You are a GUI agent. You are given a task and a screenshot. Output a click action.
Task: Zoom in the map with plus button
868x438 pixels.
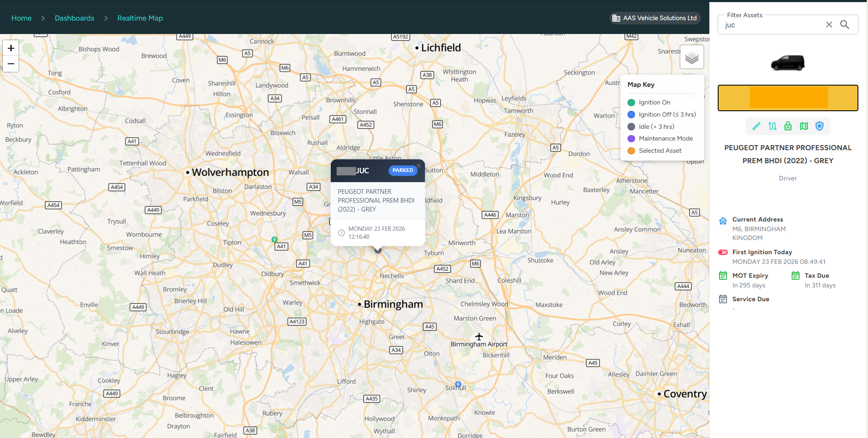pyautogui.click(x=11, y=48)
